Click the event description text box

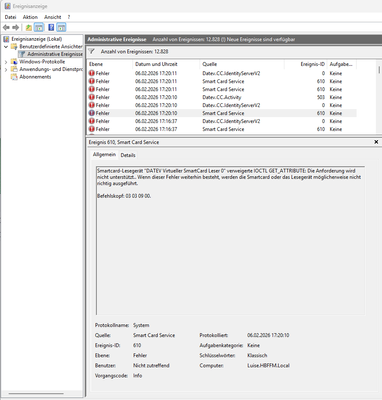pyautogui.click(x=230, y=240)
